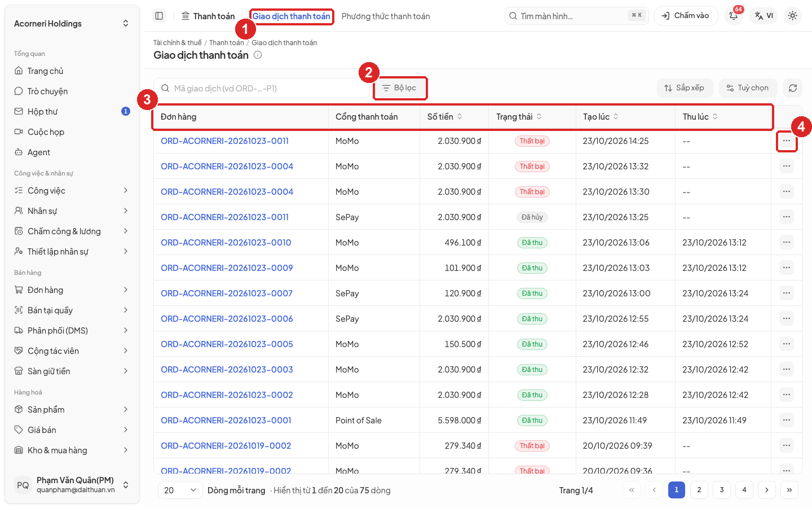Click Tài chính & thuế breadcrumb
Screen dimensions: 812x508
click(178, 43)
